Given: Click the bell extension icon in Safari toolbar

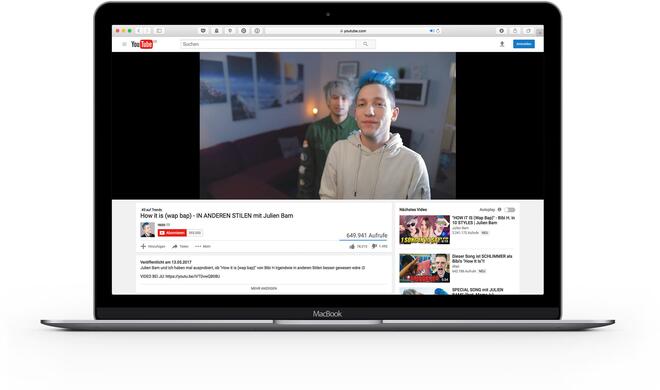Looking at the screenshot, I should [216, 31].
